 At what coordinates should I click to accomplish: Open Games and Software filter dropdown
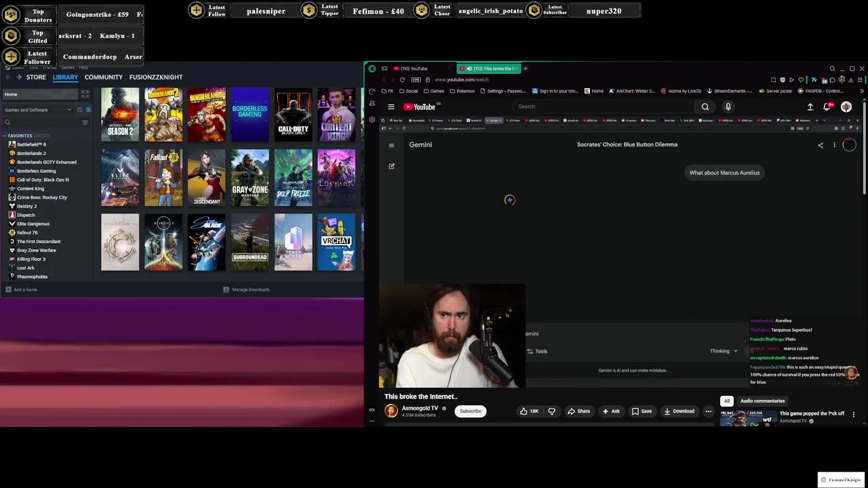click(38, 110)
